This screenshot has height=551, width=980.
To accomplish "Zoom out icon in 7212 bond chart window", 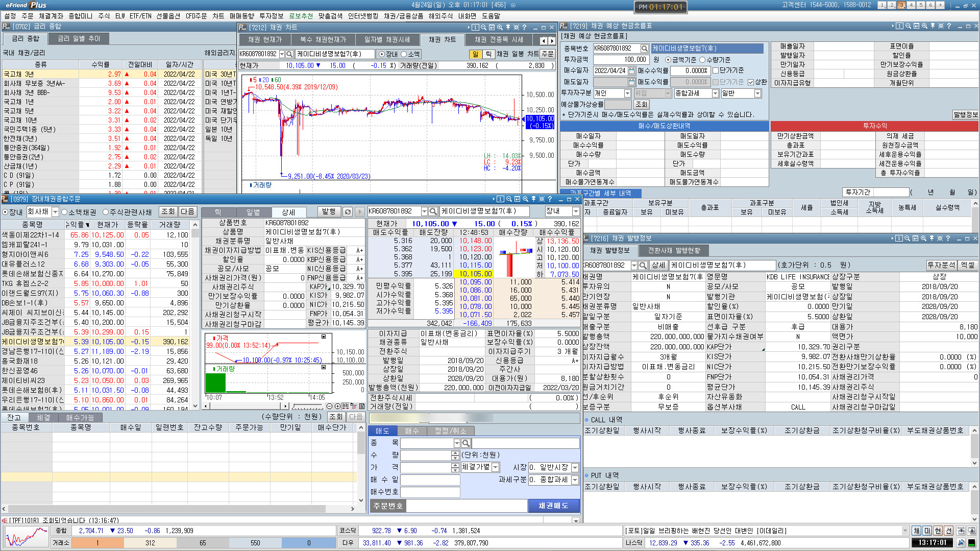I will [483, 28].
